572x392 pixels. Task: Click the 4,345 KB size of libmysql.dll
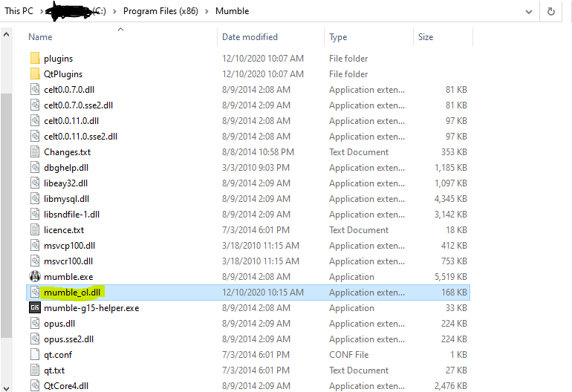point(450,199)
